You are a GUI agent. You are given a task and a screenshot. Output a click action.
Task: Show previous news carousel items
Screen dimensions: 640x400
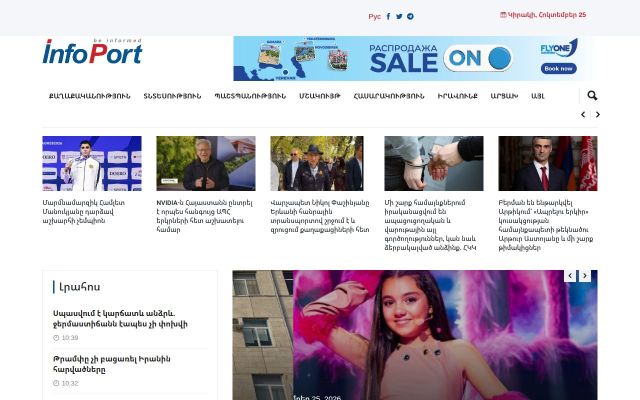click(583, 115)
